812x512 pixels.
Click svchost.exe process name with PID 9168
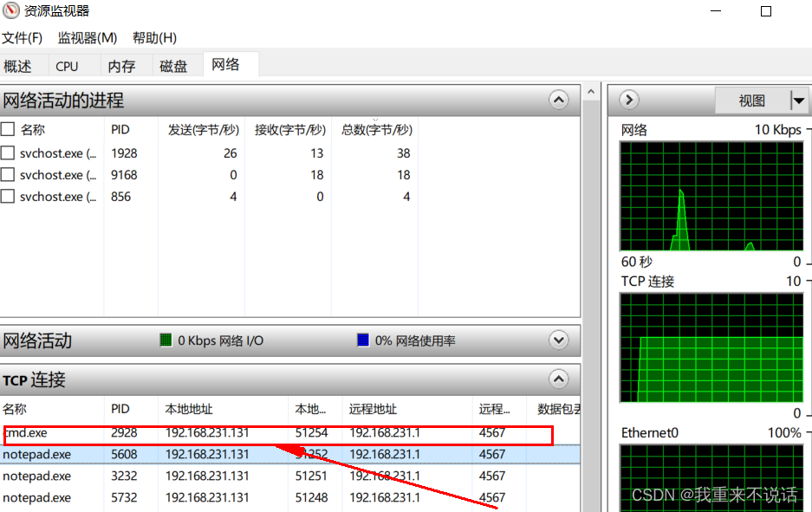coord(58,175)
